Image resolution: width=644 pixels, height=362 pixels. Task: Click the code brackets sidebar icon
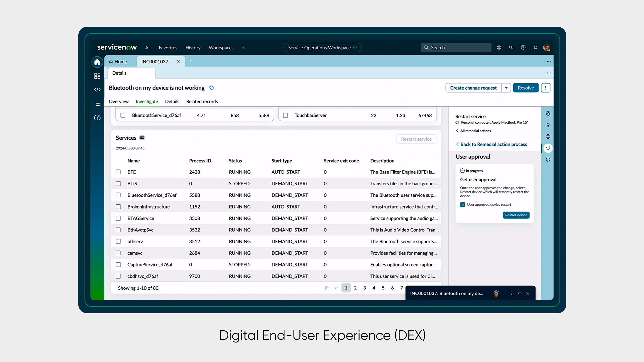coord(97,90)
